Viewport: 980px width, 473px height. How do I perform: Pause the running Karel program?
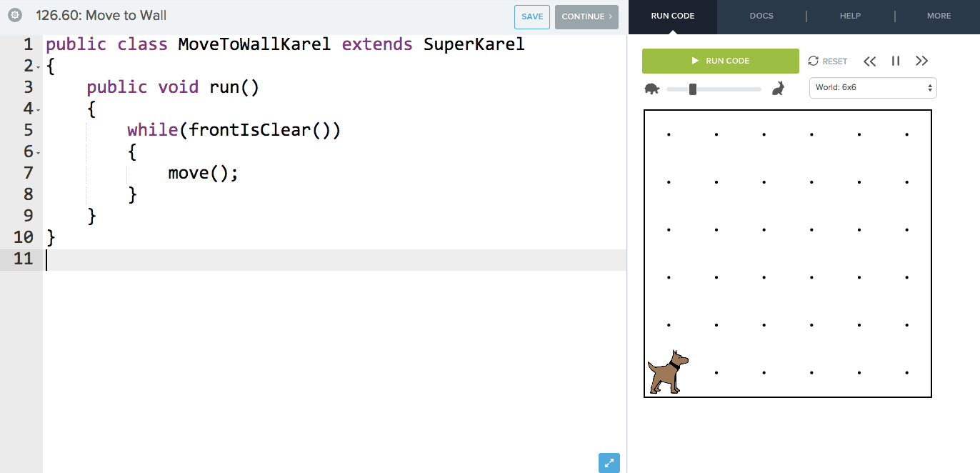point(895,61)
